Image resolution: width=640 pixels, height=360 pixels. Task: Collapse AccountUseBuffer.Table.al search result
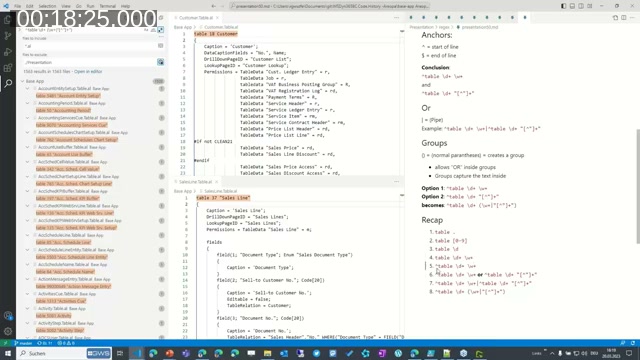click(x=28, y=147)
